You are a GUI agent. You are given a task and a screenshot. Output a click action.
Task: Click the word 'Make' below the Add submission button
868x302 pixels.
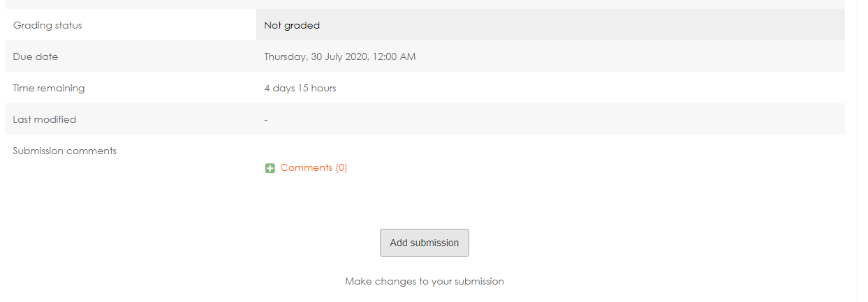point(358,282)
